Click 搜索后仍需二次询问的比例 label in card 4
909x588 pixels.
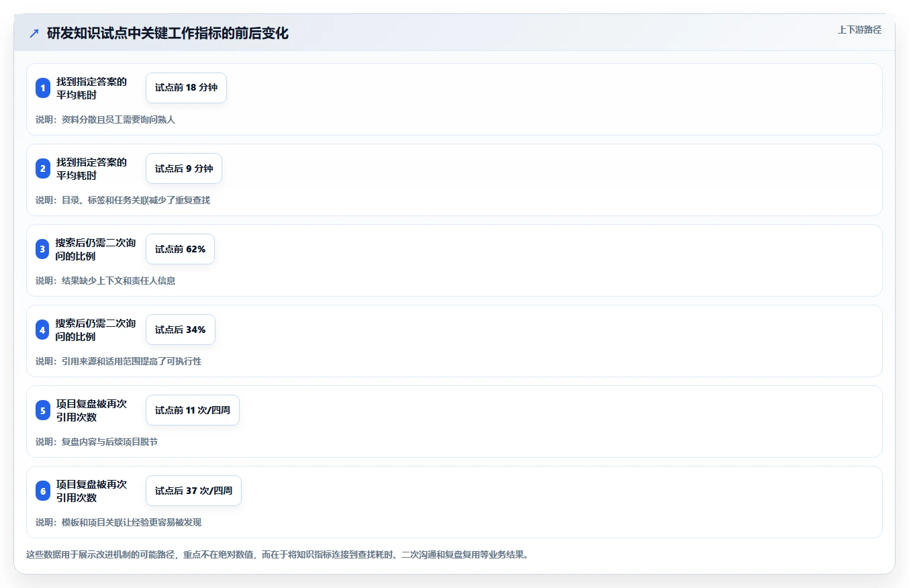click(x=96, y=330)
